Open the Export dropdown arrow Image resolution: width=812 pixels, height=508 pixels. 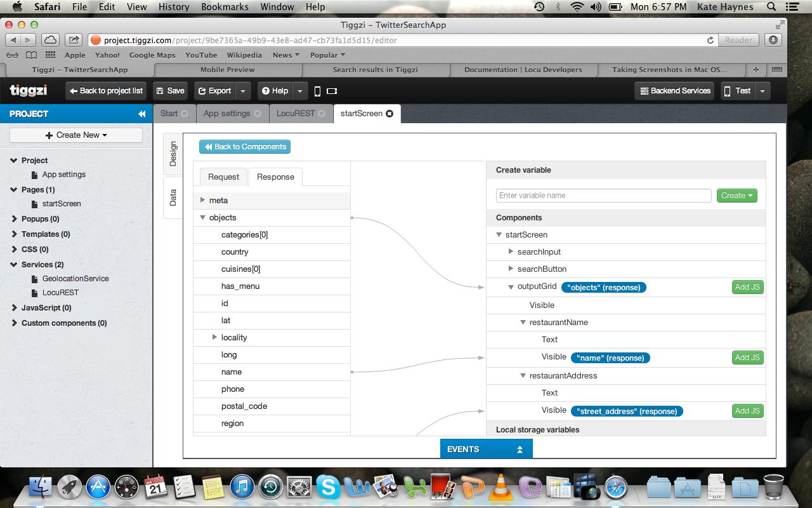coord(243,91)
